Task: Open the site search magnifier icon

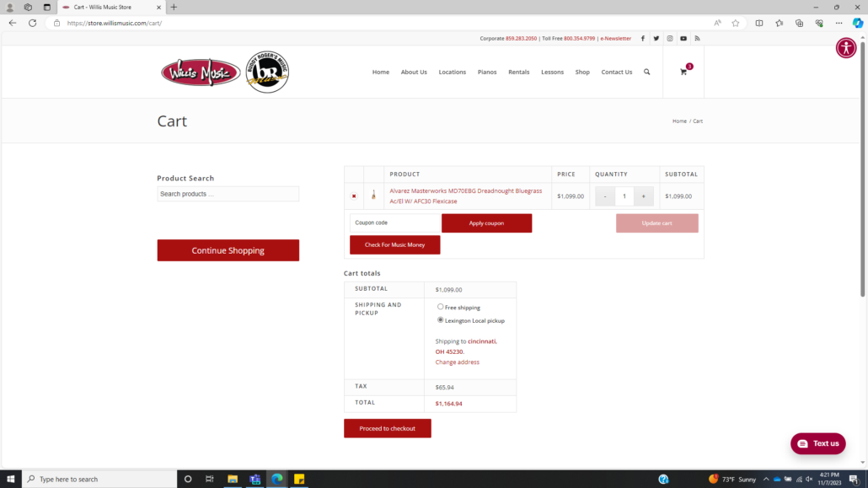Action: (646, 72)
